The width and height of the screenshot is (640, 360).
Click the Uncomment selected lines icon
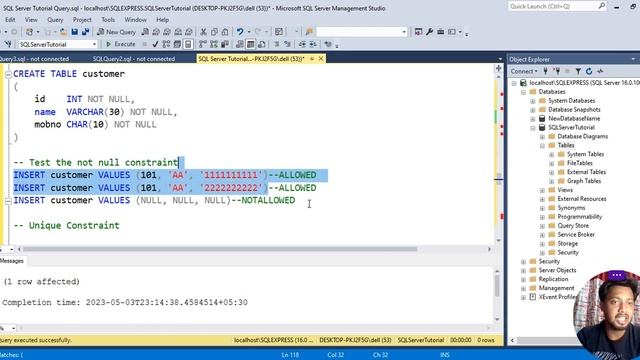(287, 44)
